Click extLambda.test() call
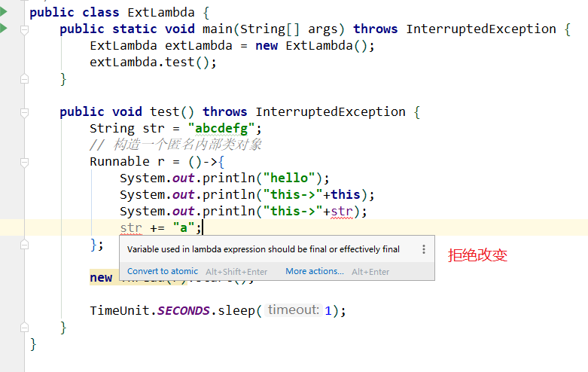The width and height of the screenshot is (588, 372). click(153, 62)
